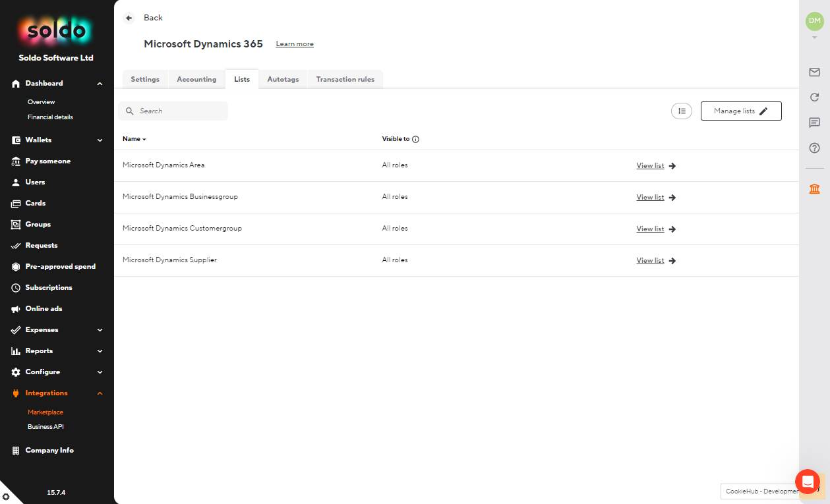
Task: View list for Microsoft Dynamics Businessgroup
Action: [656, 198]
